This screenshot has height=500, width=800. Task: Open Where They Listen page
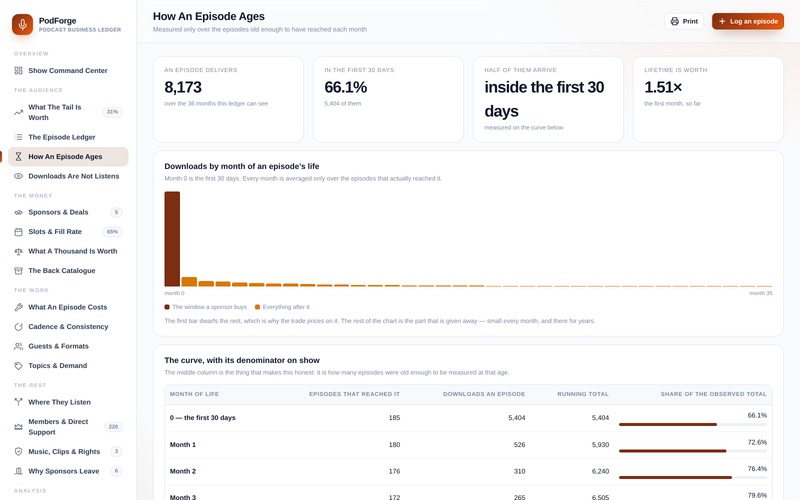[68, 402]
